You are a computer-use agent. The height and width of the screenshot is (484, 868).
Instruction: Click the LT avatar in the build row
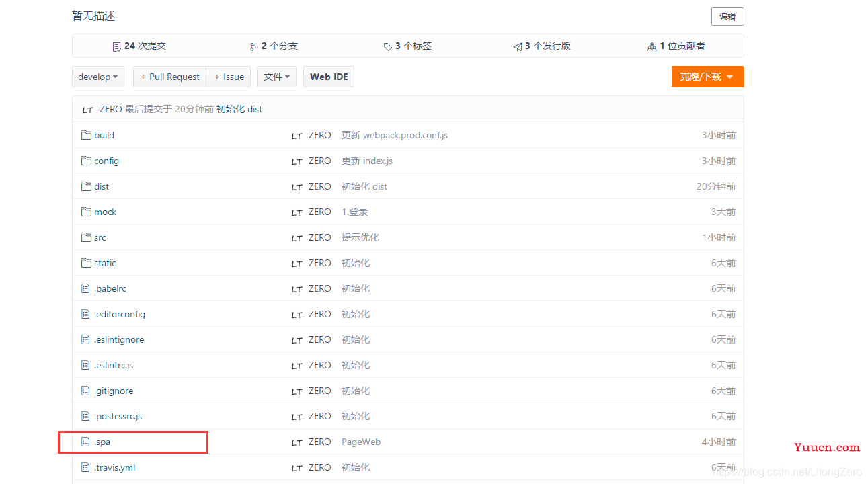click(x=297, y=136)
